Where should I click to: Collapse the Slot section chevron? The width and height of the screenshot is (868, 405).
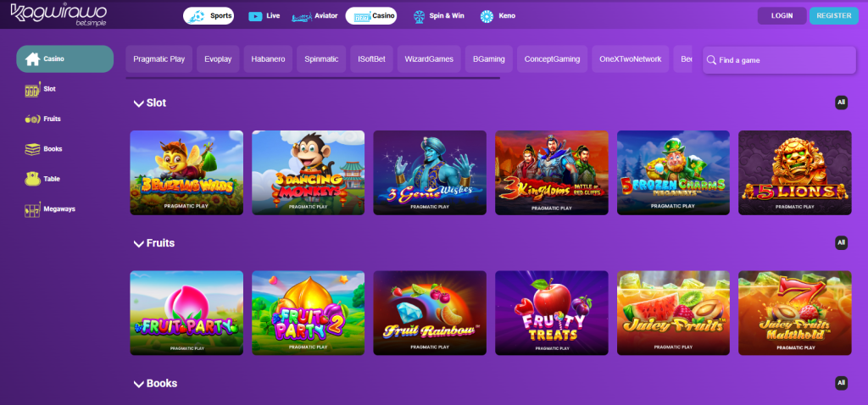[139, 103]
